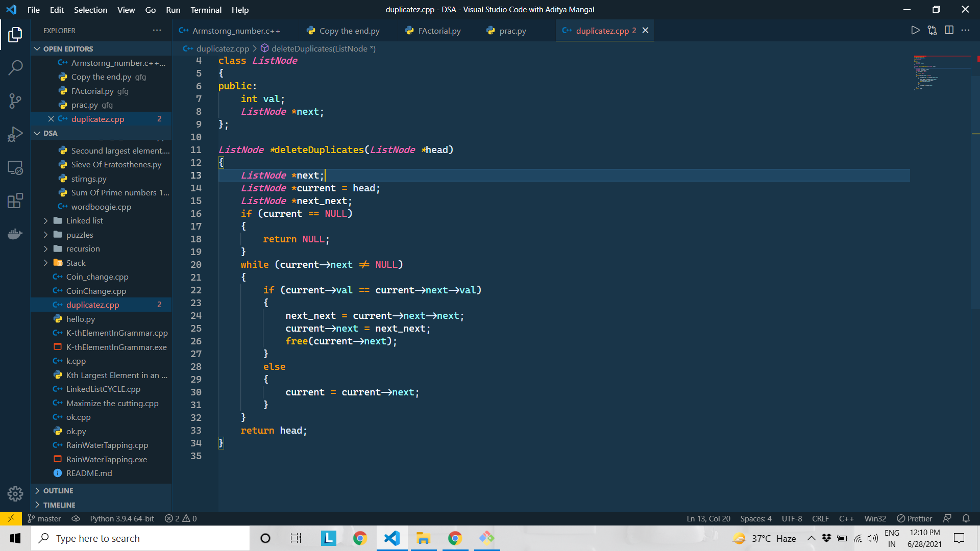
Task: Open Run and Debug view
Action: [x=15, y=134]
